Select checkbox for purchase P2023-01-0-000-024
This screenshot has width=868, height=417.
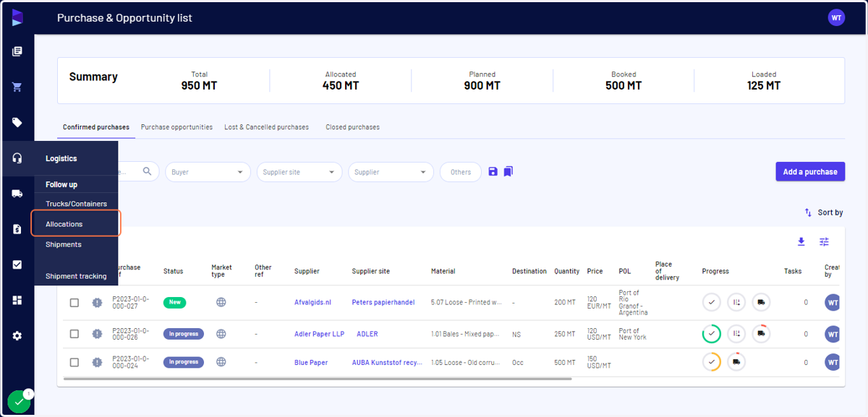pos(75,362)
